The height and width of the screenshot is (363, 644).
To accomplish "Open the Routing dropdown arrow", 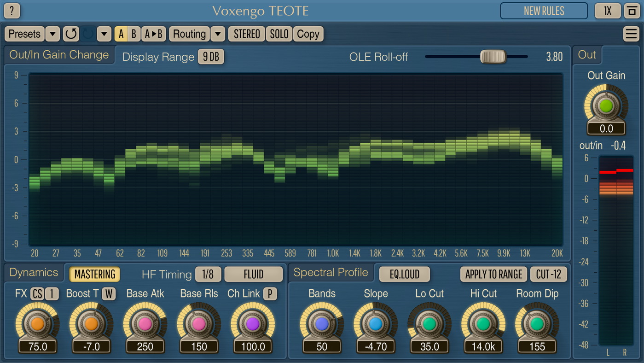I will [x=218, y=34].
